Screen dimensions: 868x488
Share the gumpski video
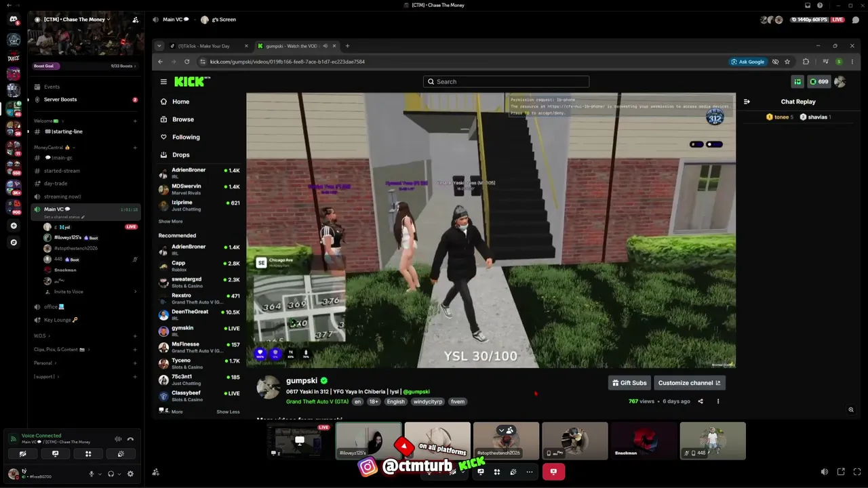click(701, 401)
